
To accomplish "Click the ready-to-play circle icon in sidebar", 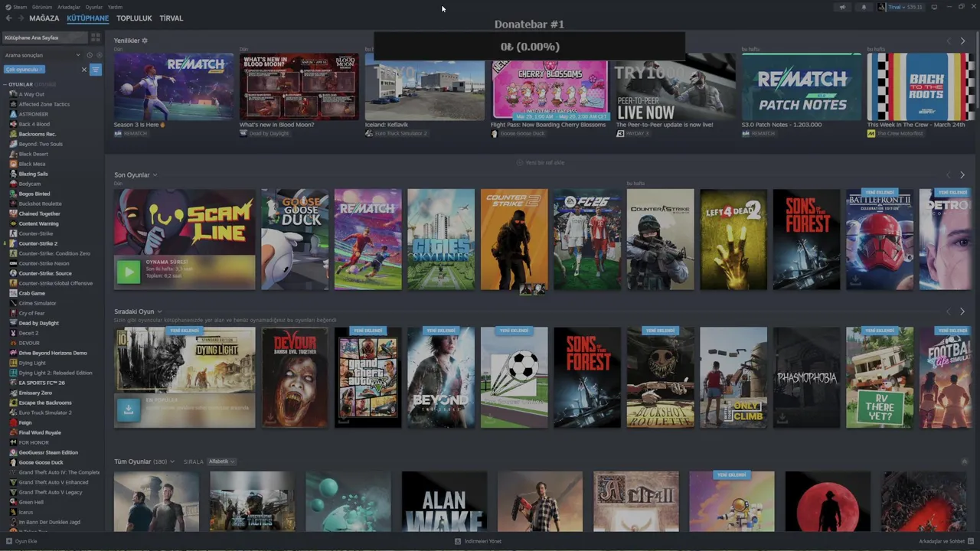I will tap(99, 55).
